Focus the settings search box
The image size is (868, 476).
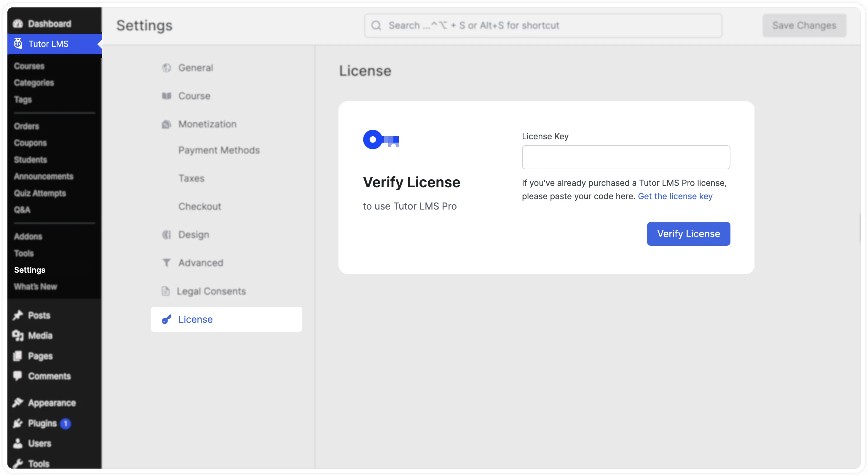(x=543, y=25)
